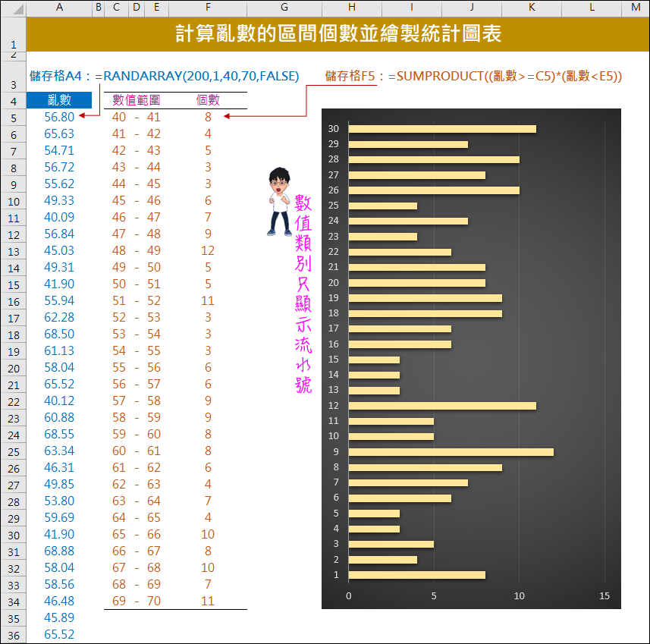
Task: Select count cell for range 51 - 52
Action: [208, 300]
